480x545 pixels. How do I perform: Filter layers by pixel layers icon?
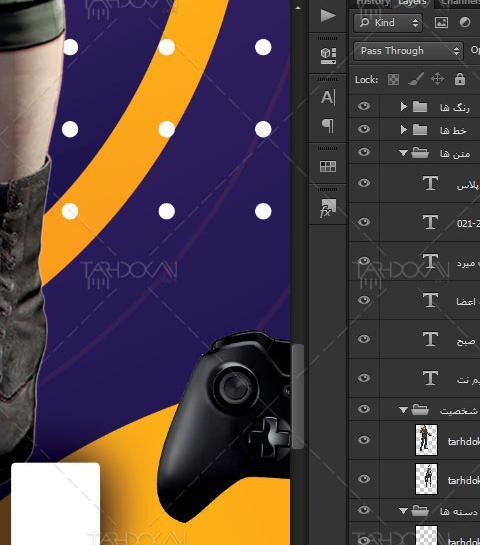point(441,23)
